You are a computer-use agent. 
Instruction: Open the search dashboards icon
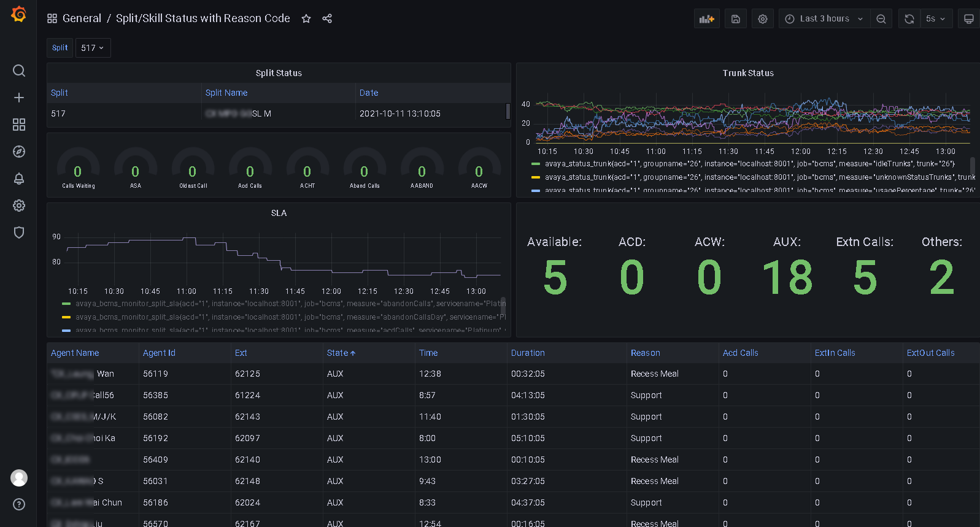(x=19, y=71)
